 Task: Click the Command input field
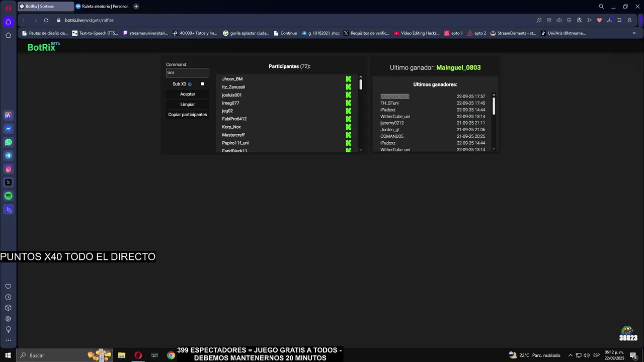click(x=188, y=72)
